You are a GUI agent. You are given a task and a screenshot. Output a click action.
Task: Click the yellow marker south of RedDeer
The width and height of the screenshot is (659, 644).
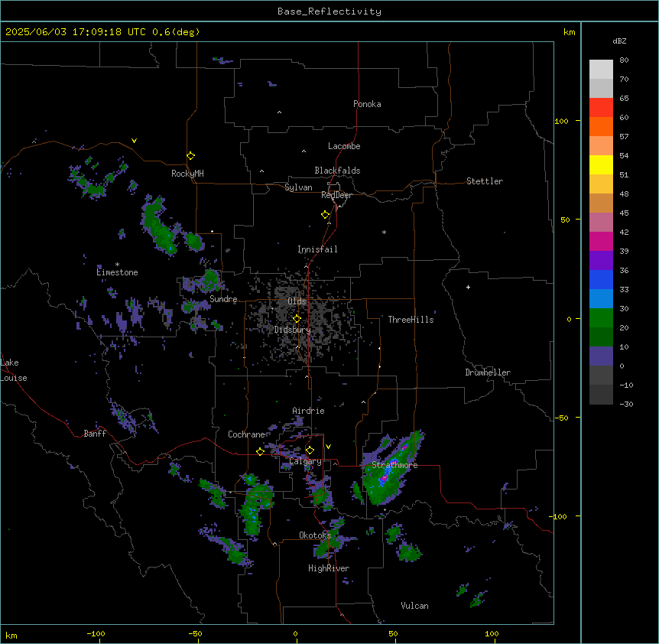tap(326, 215)
